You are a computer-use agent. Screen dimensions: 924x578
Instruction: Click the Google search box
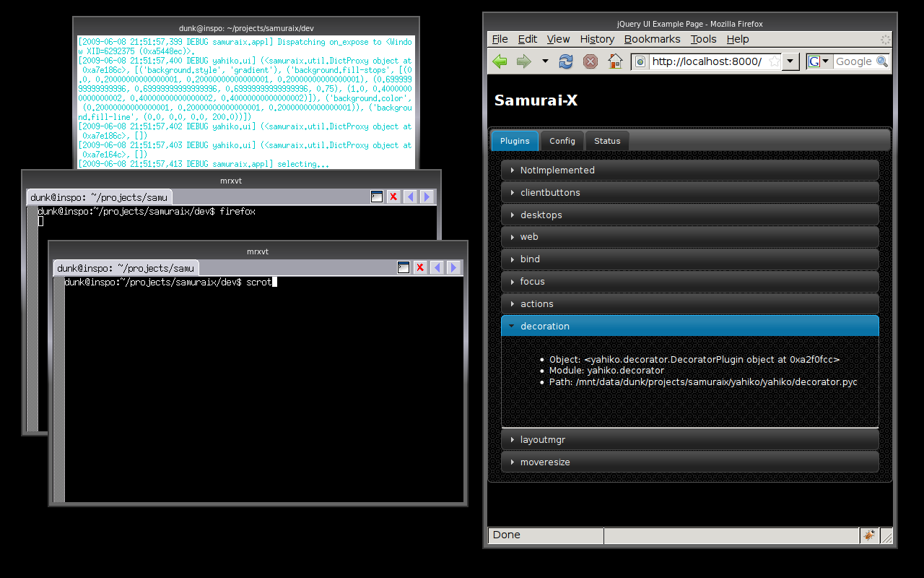coord(854,62)
